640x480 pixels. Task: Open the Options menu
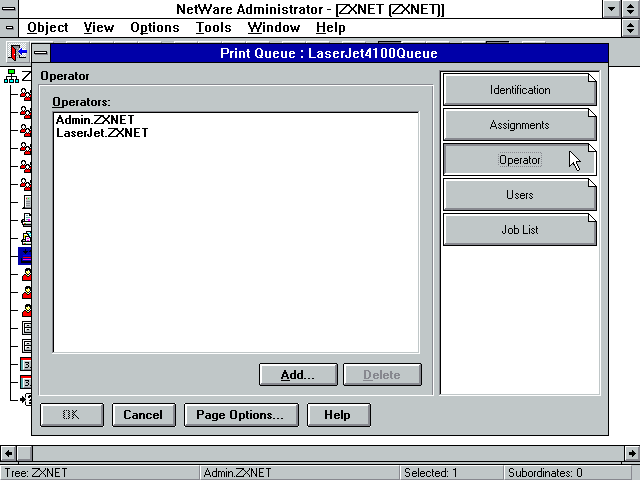pyautogui.click(x=155, y=28)
